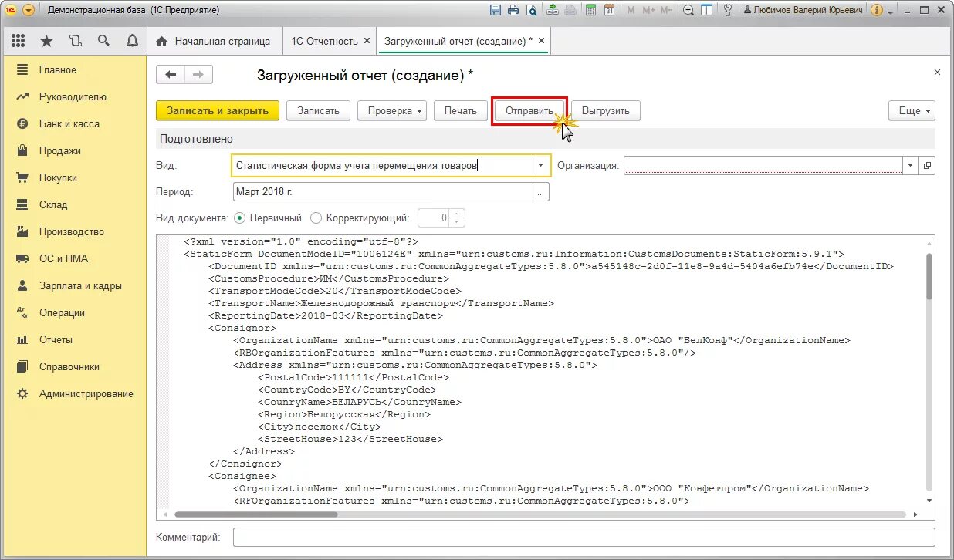Go forward with the right arrow button
This screenshot has height=560, width=954.
click(198, 74)
